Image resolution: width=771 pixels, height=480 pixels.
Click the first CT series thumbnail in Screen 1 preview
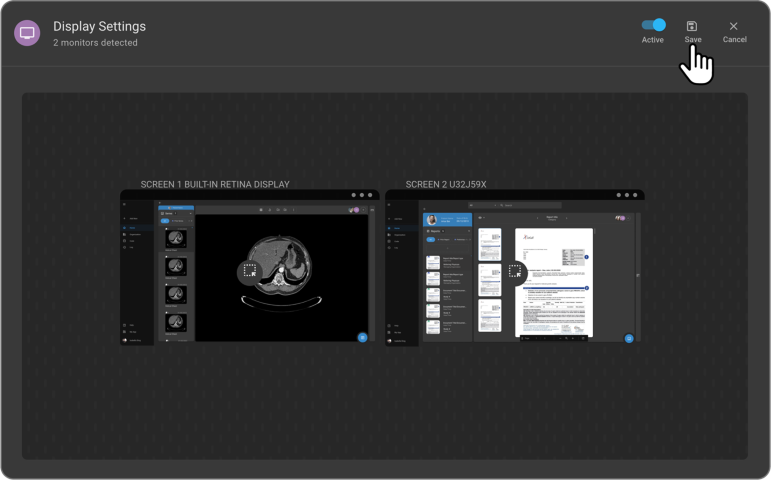(175, 238)
